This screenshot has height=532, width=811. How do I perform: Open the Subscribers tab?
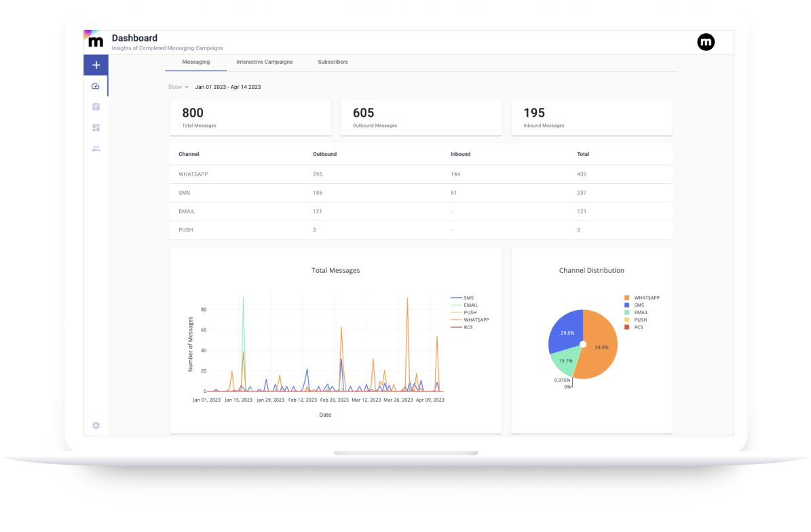click(333, 62)
